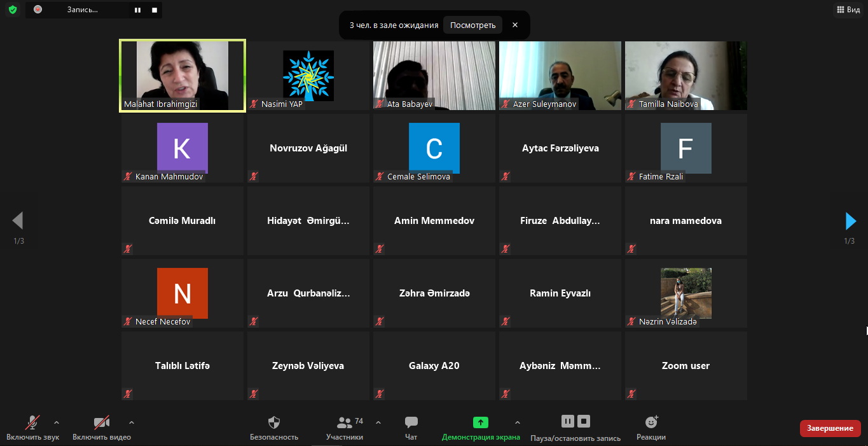The height and width of the screenshot is (446, 868).
Task: Select the Zeynəb Vəliyeva name text
Action: coord(308,366)
